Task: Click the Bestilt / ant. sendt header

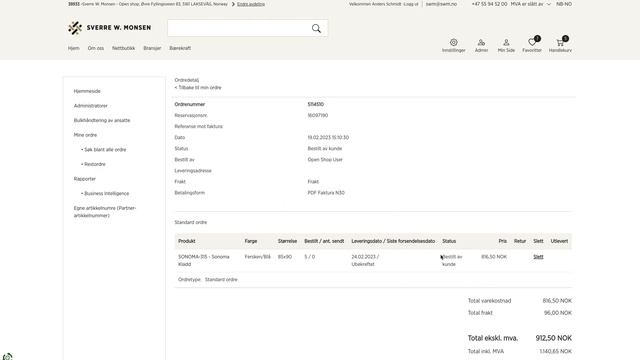Action: click(324, 241)
